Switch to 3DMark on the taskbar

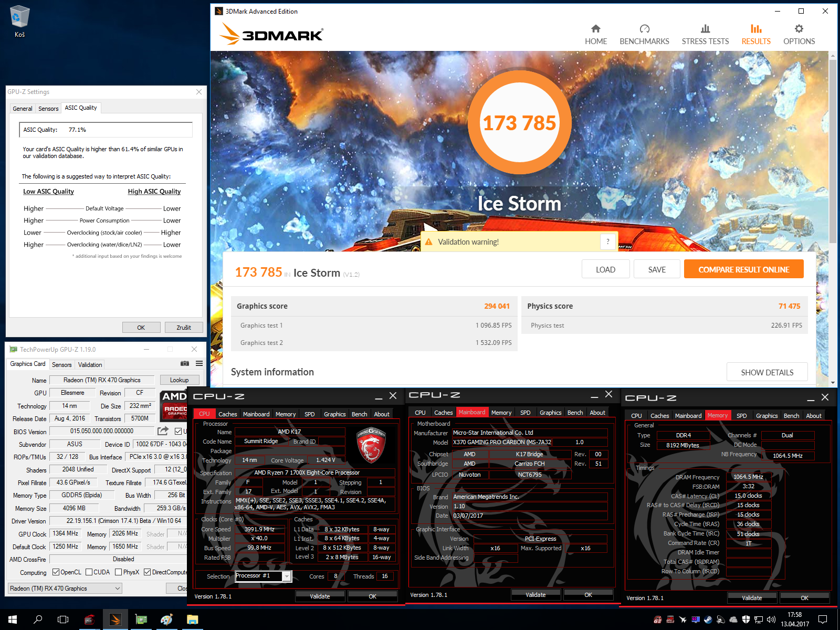click(x=115, y=619)
